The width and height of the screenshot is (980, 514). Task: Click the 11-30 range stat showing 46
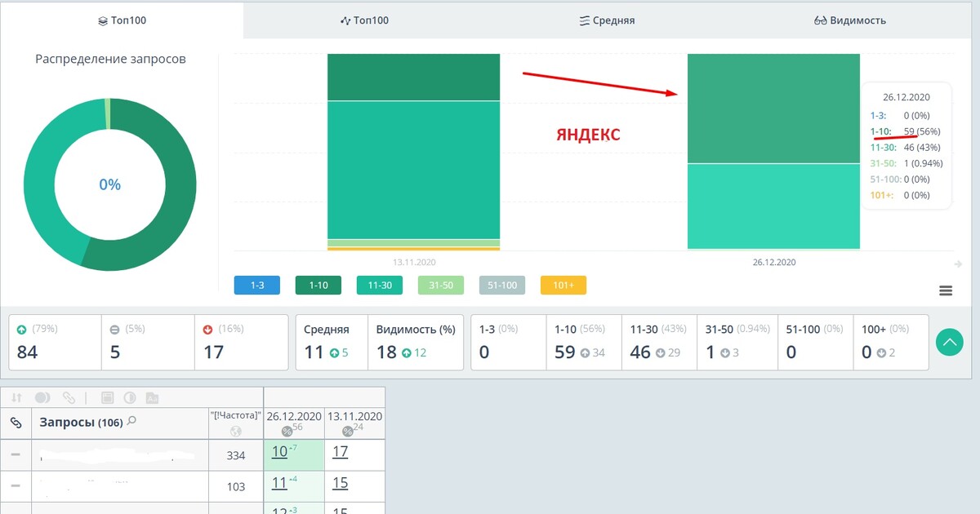tap(660, 343)
